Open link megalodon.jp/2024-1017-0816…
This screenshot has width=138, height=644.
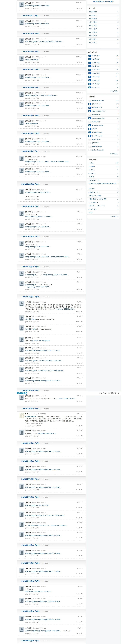(x=38, y=78)
